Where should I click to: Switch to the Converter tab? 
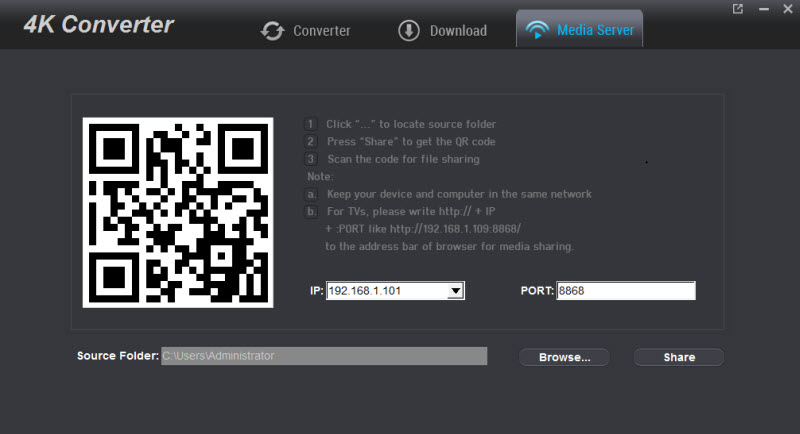point(321,31)
